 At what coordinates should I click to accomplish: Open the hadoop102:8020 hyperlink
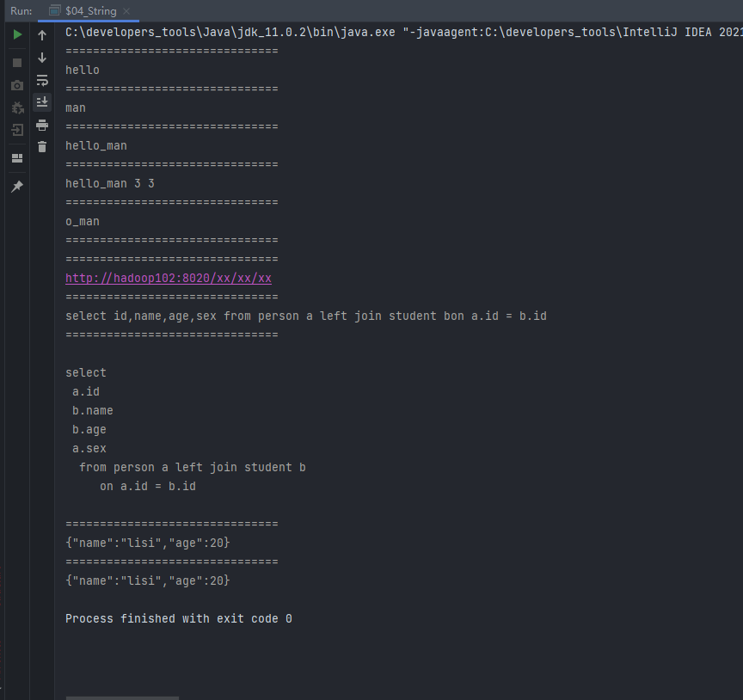[169, 279]
